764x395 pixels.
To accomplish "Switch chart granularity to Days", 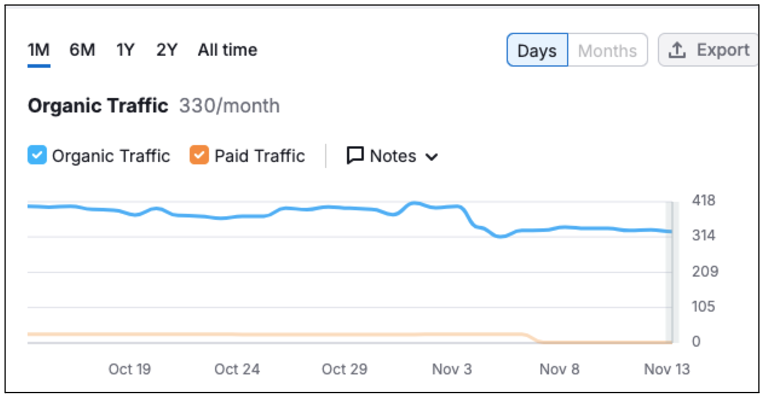I will (537, 50).
